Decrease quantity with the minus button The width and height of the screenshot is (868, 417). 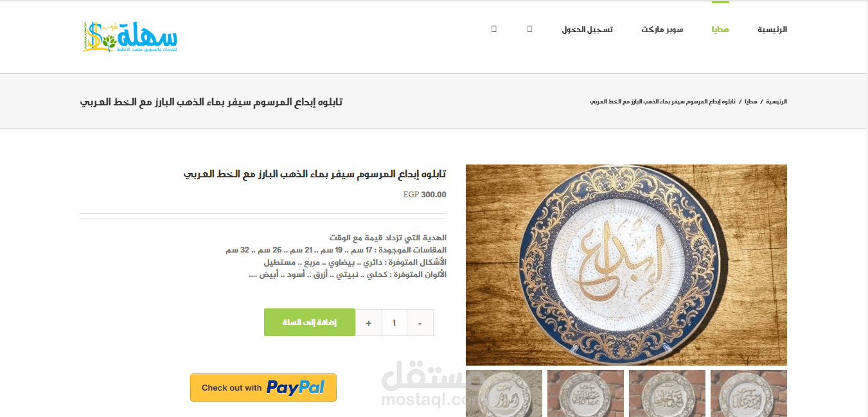click(420, 323)
